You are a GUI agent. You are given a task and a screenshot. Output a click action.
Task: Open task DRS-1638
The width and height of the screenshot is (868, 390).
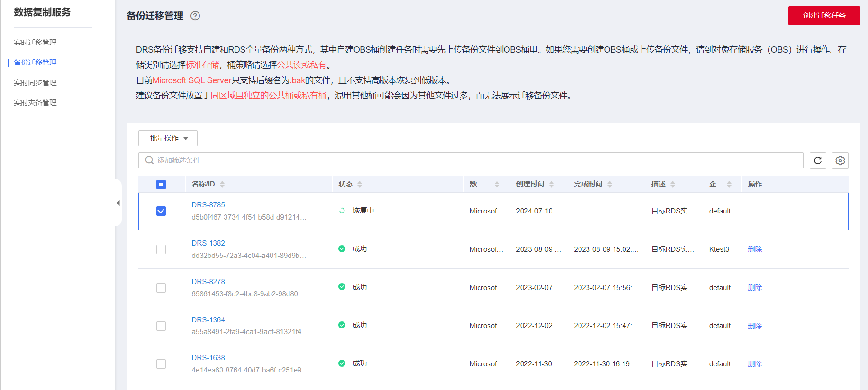tap(208, 358)
